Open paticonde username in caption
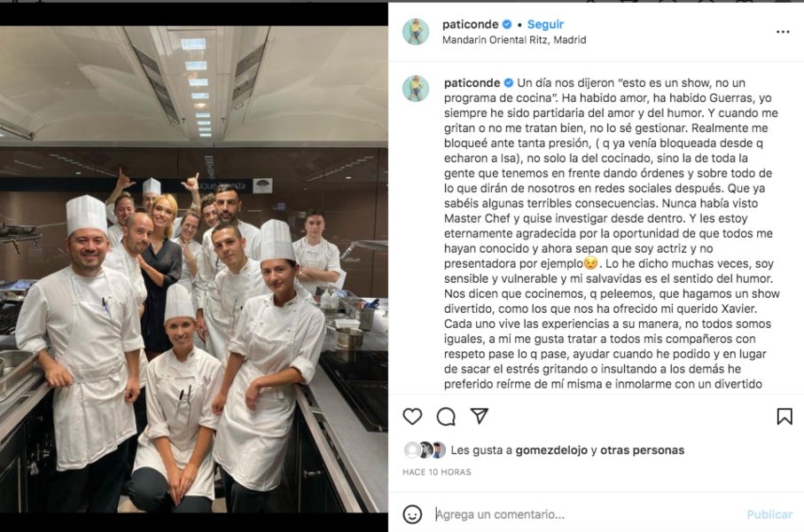Viewport: 804px width, 532px height. 472,82
